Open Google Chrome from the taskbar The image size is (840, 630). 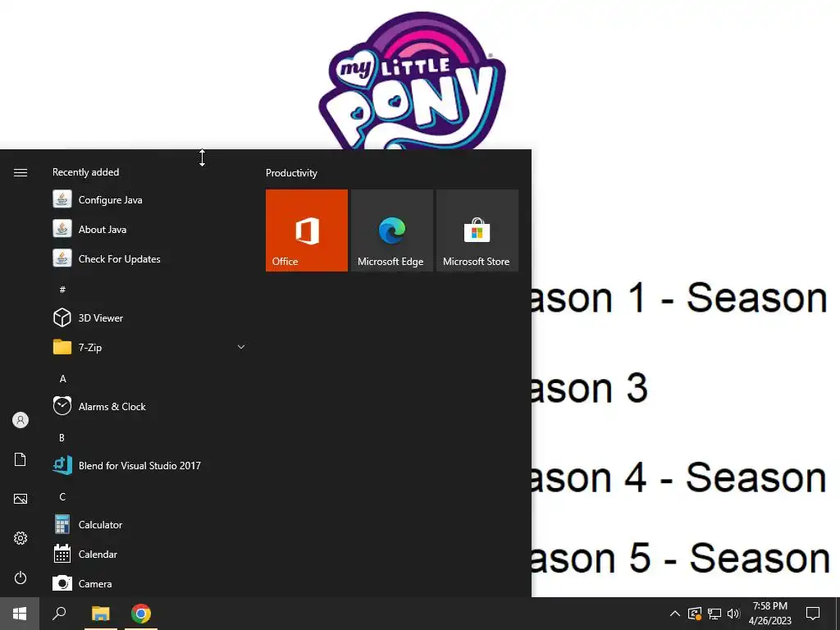tap(141, 614)
